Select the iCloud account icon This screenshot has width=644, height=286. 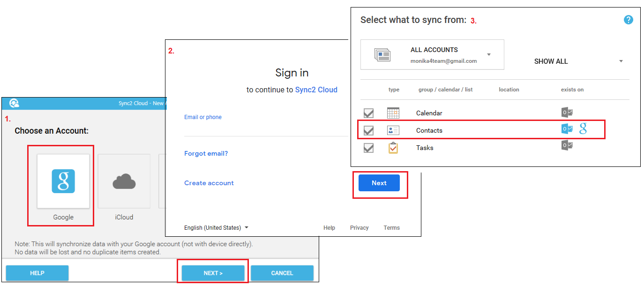[124, 181]
